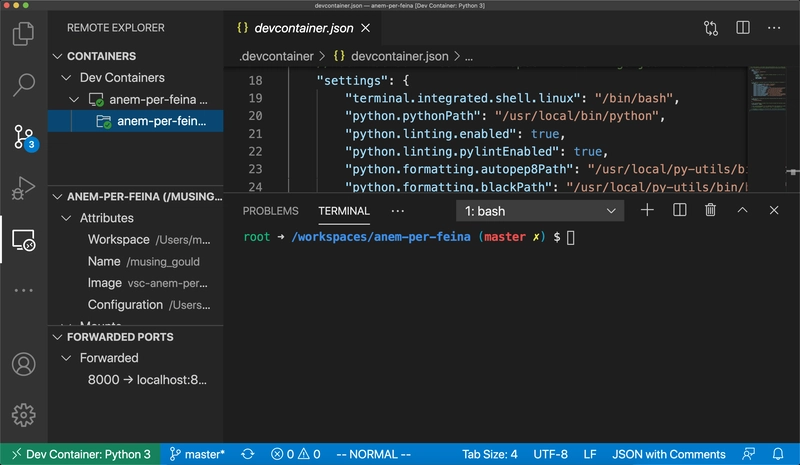Collapse the first anem-per-feina container node
Viewport: 800px width, 465px height.
click(x=74, y=99)
